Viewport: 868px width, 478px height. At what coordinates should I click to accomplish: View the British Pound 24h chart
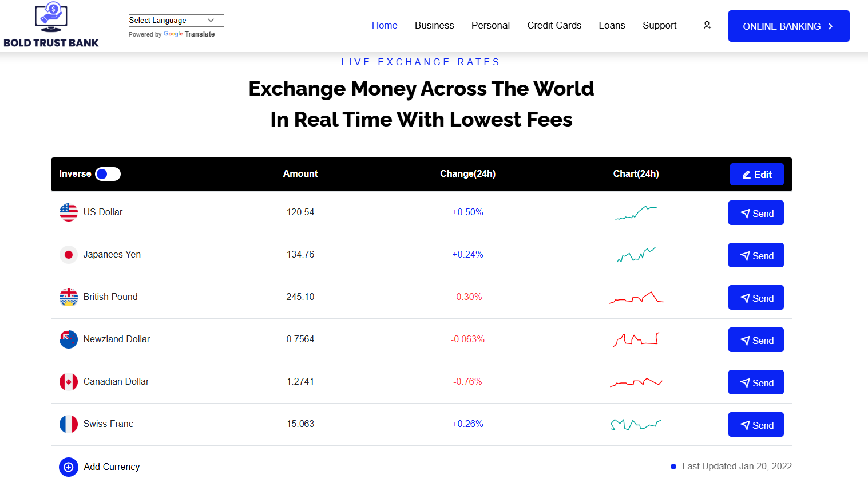(x=636, y=298)
